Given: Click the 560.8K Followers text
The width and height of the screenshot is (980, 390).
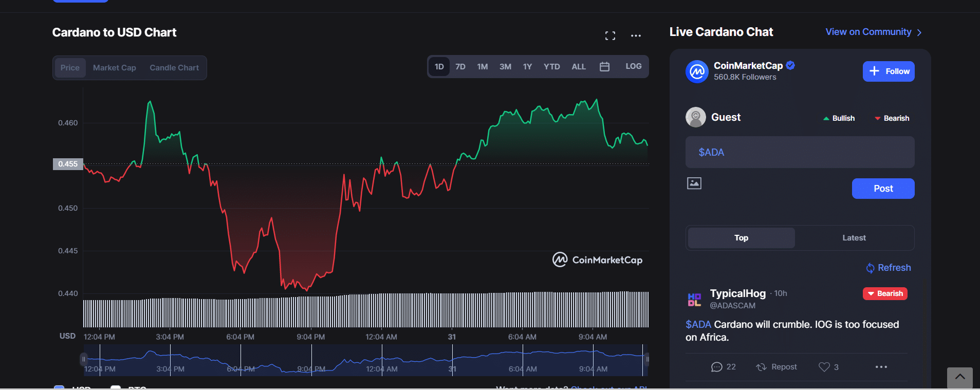Looking at the screenshot, I should 745,77.
